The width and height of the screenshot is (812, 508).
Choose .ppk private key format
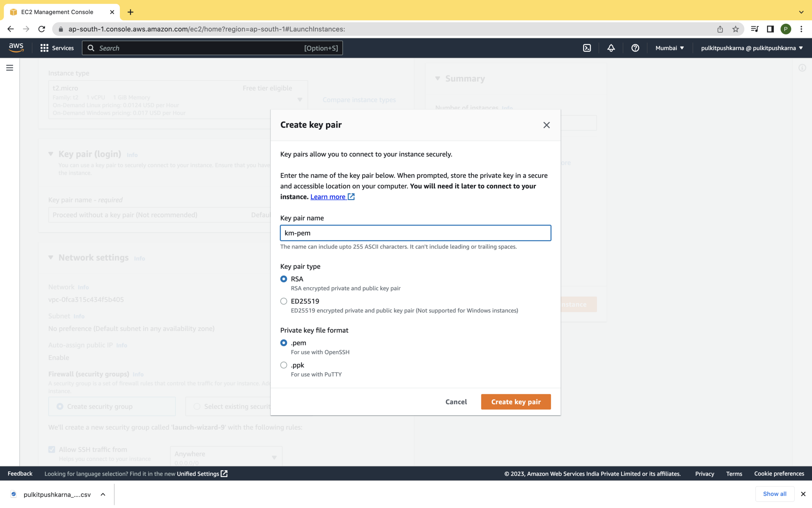click(284, 365)
